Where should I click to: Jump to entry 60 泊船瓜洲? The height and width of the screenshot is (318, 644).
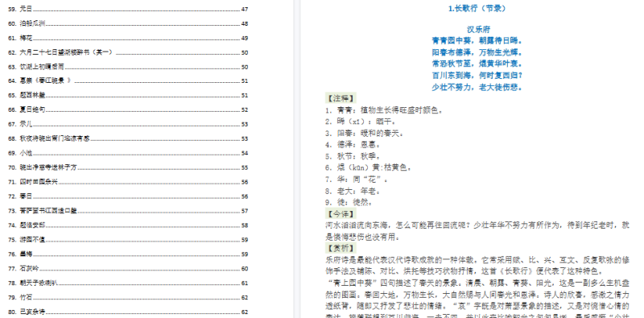coord(128,24)
